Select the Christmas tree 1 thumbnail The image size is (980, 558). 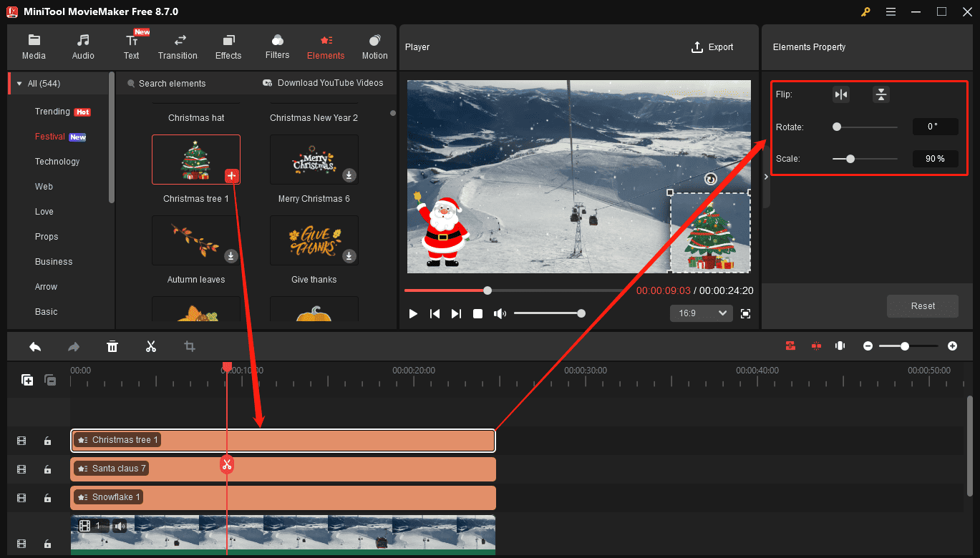(x=196, y=160)
